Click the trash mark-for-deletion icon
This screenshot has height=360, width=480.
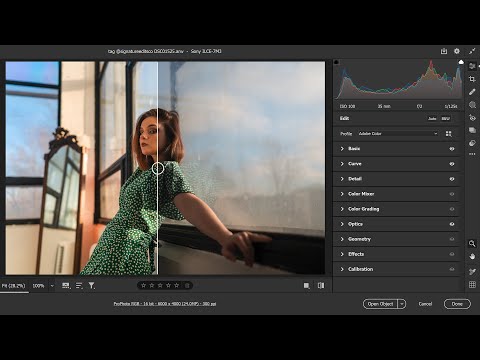tap(187, 285)
